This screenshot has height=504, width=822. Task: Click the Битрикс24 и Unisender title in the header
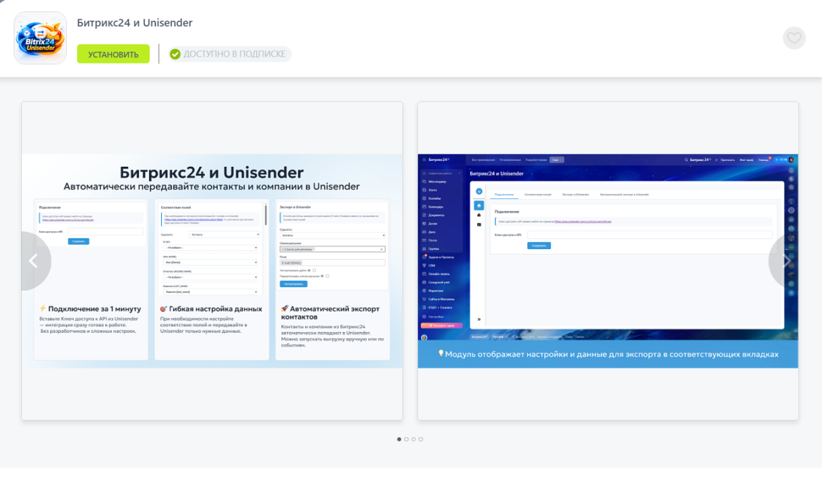[x=135, y=23]
